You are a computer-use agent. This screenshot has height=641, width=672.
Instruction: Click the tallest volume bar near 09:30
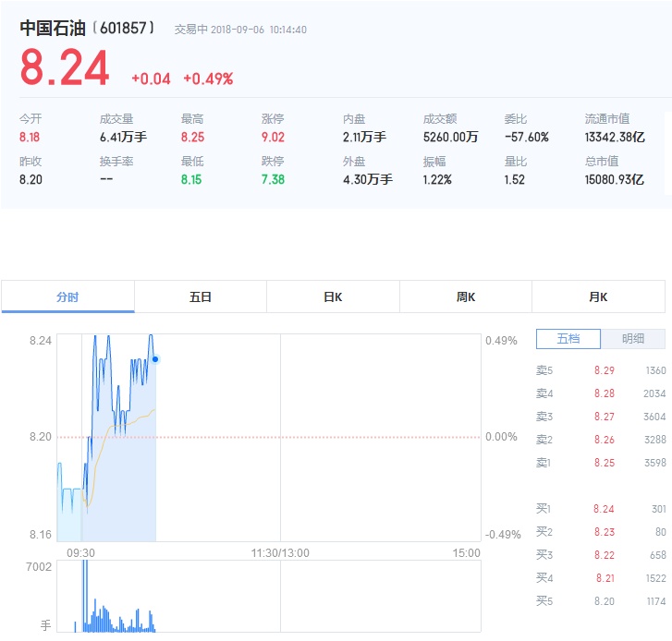[85, 596]
